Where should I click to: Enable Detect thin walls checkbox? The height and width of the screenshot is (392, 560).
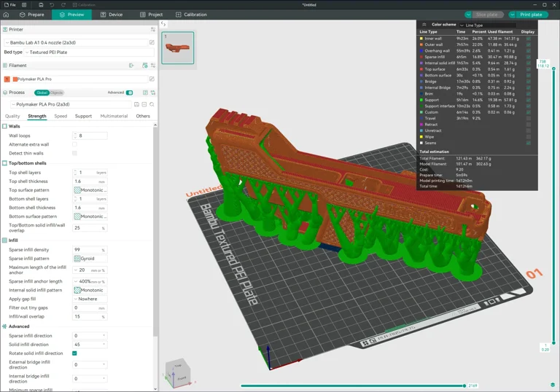[x=74, y=153]
